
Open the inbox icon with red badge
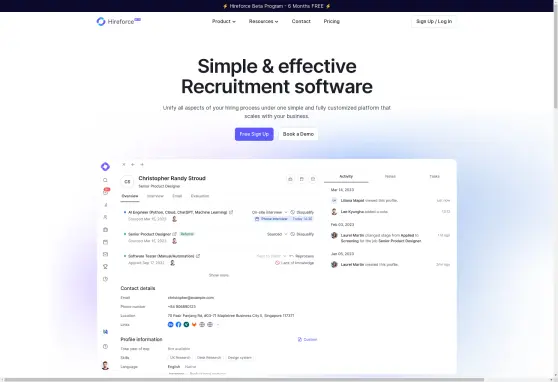[106, 192]
